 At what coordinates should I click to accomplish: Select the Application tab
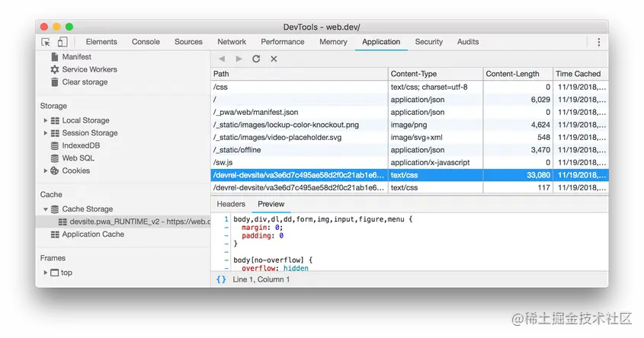point(381,42)
